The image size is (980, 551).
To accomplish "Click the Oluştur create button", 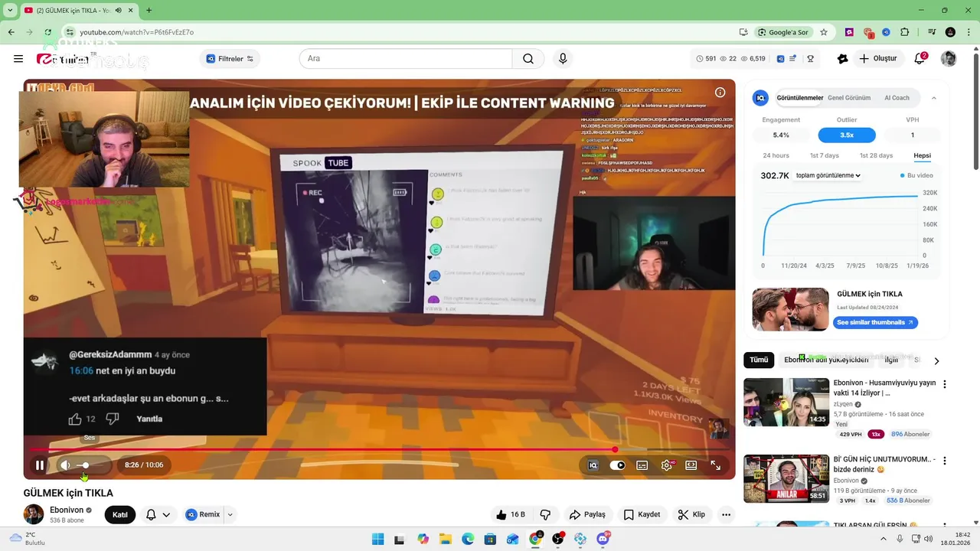I will coord(877,59).
